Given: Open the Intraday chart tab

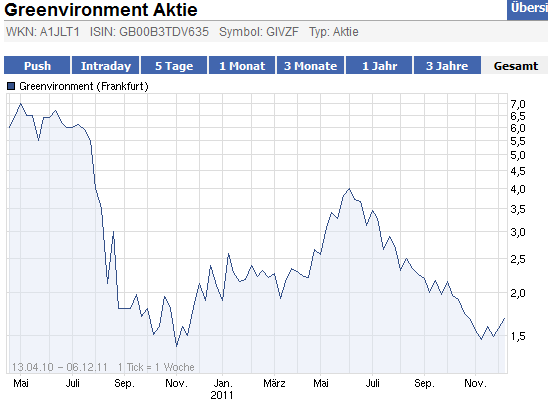Looking at the screenshot, I should click(106, 65).
